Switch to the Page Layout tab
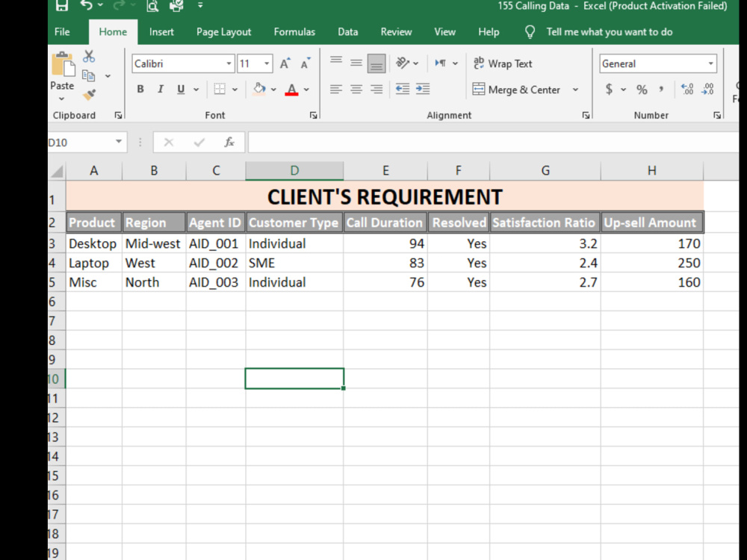The width and height of the screenshot is (747, 560). tap(223, 32)
